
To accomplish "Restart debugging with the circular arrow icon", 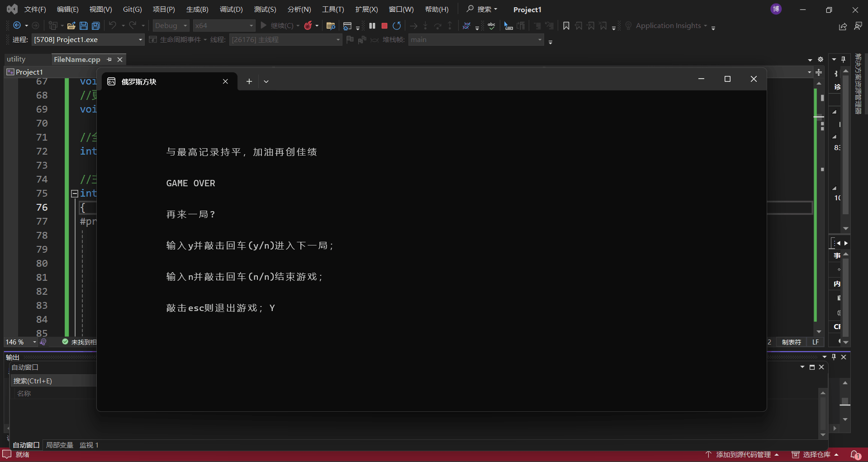I will [x=397, y=26].
